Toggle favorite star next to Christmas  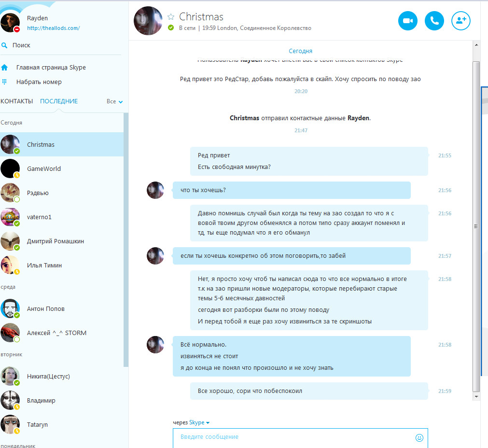click(x=171, y=16)
